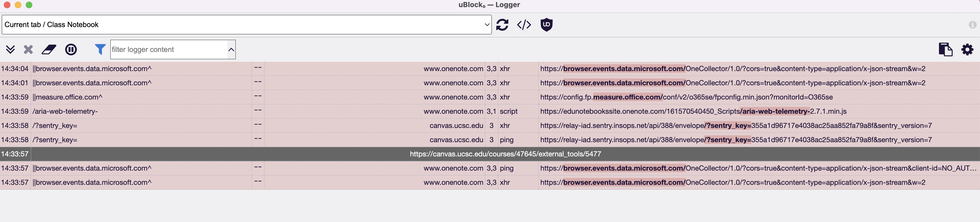The width and height of the screenshot is (980, 222).
Task: Click the code brackets icon in the toolbar
Action: (524, 25)
